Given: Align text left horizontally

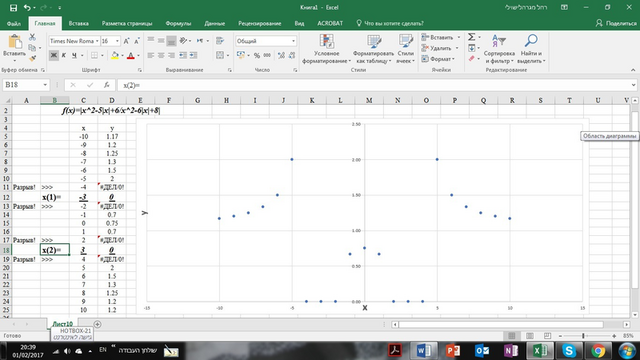Looking at the screenshot, I should click(x=151, y=55).
